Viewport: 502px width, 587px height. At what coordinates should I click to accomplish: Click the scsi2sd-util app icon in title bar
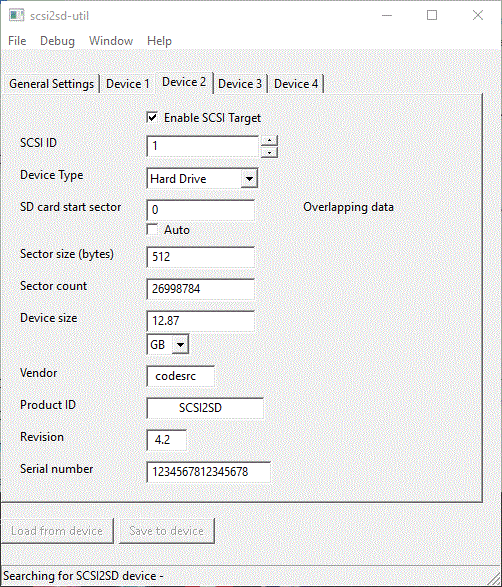coord(16,15)
